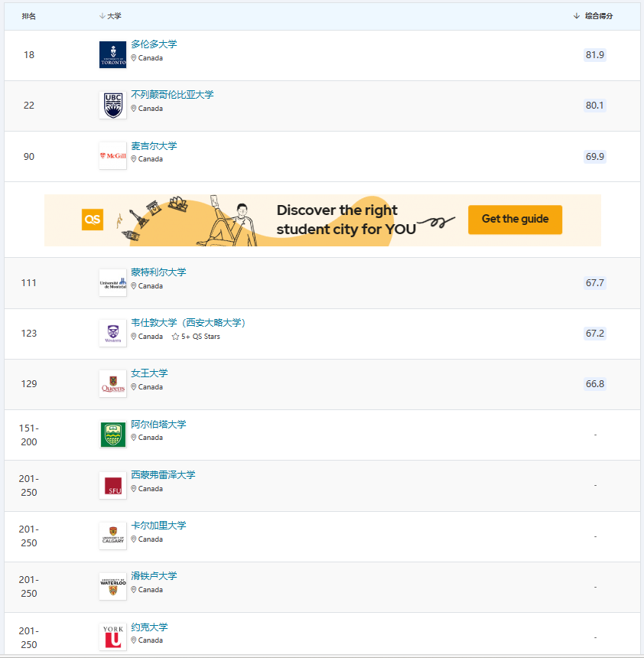644x658 pixels.
Task: Click the Western University logo
Action: click(x=113, y=333)
